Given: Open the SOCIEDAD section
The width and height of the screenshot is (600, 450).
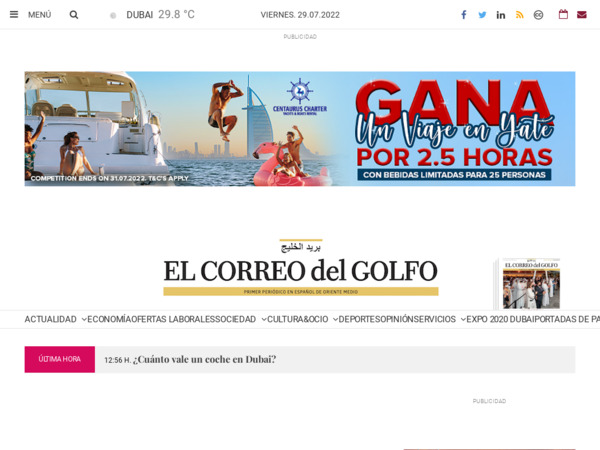Looking at the screenshot, I should tap(234, 319).
